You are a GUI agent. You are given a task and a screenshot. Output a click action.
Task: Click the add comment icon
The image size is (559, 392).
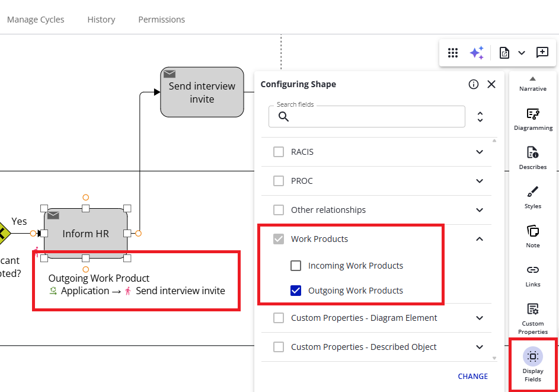pos(542,53)
